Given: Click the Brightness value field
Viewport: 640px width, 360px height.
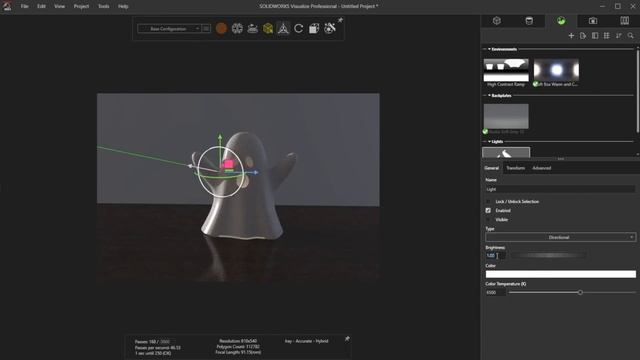Looking at the screenshot, I should [x=496, y=256].
